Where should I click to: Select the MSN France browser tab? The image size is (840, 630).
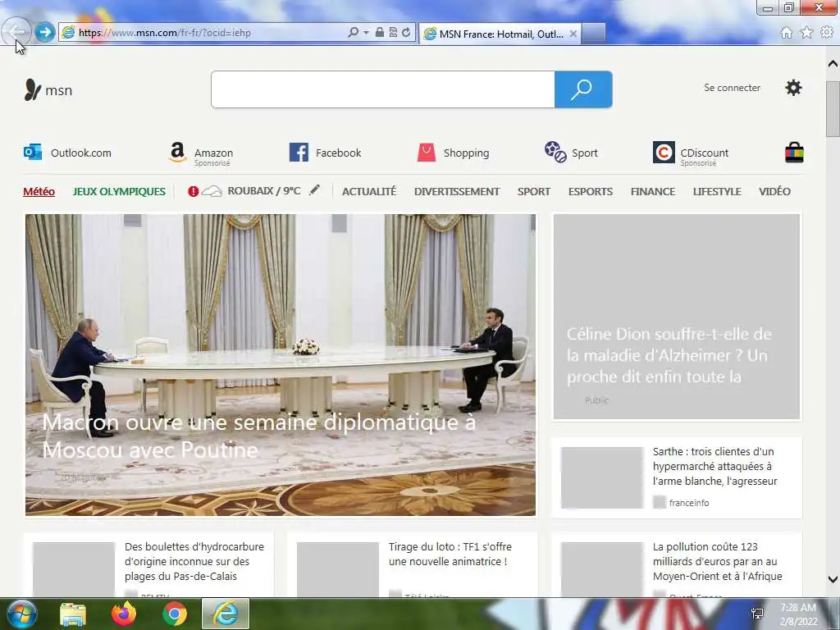(x=500, y=34)
